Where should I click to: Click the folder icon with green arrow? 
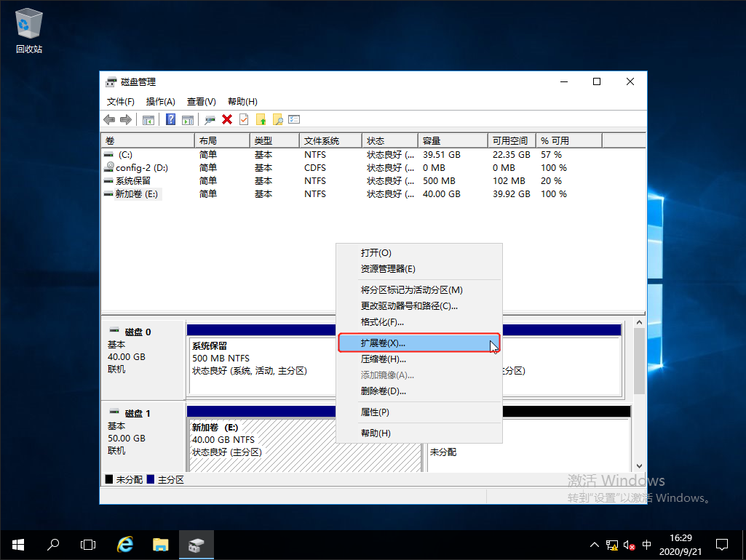[x=261, y=120]
